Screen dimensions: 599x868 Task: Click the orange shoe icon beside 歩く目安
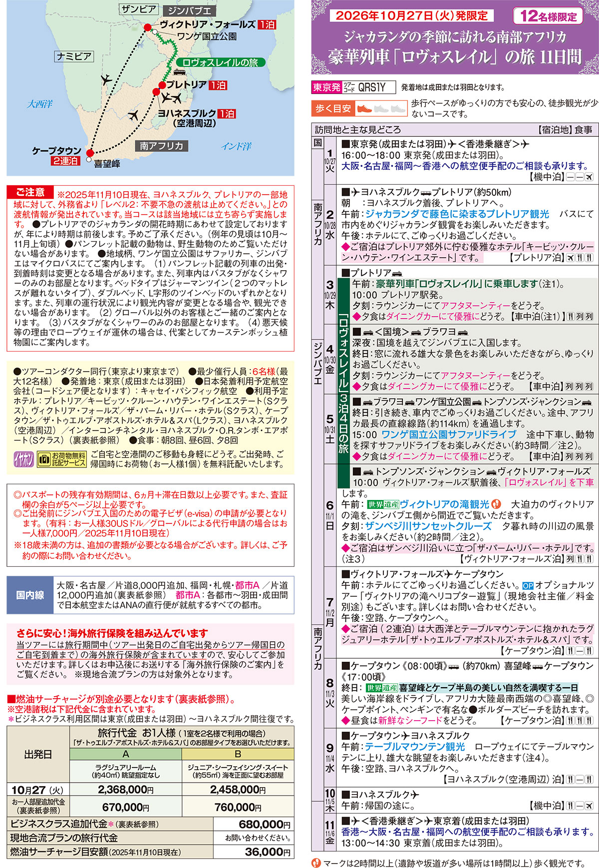[365, 108]
